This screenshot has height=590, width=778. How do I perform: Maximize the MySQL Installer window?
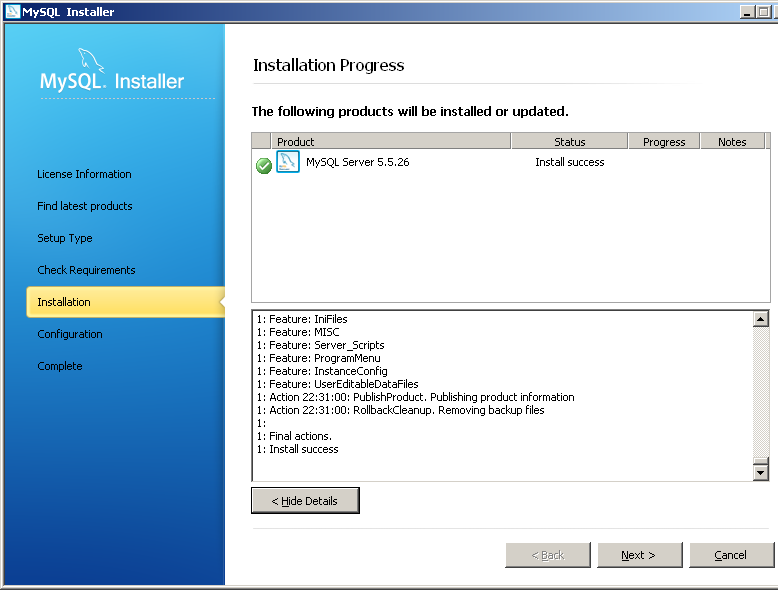point(764,12)
